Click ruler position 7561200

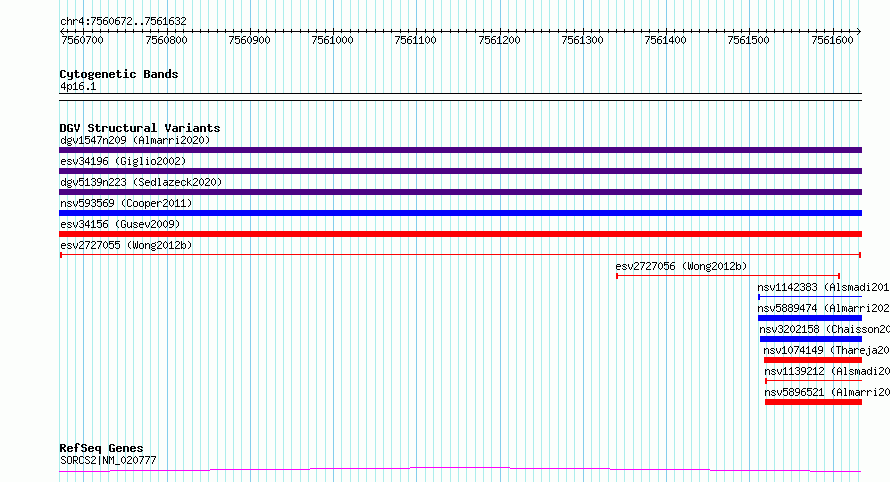pos(499,40)
